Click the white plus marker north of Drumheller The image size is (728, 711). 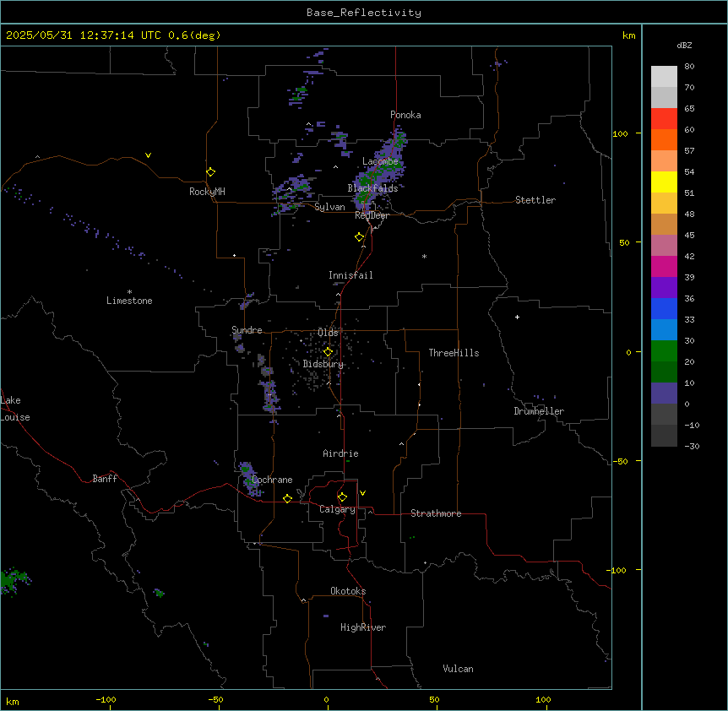click(x=517, y=317)
